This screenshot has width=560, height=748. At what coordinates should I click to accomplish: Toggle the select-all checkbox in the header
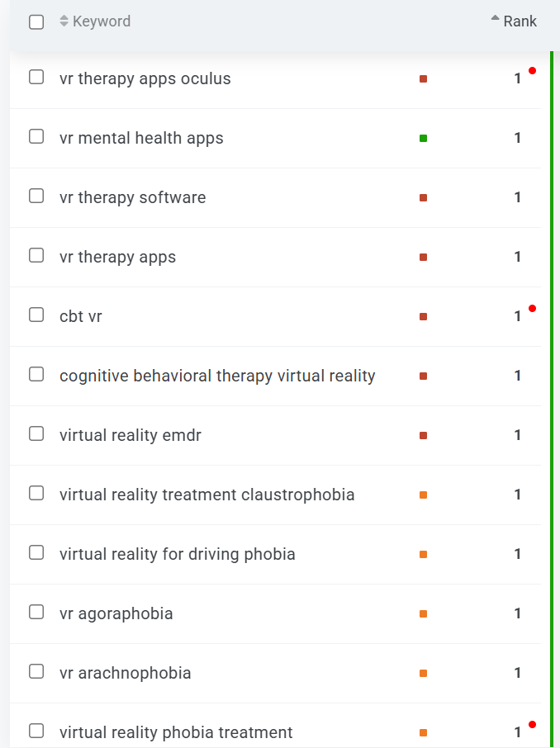tap(36, 22)
